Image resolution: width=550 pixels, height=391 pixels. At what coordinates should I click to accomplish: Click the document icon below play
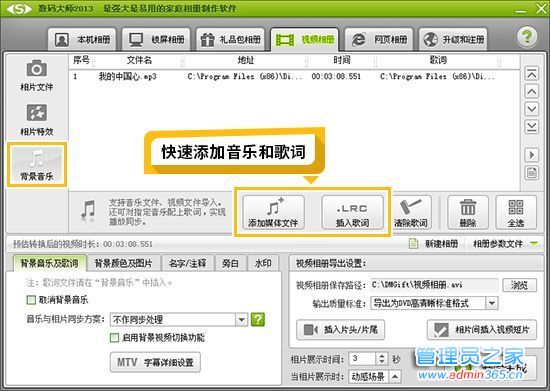pos(531,173)
